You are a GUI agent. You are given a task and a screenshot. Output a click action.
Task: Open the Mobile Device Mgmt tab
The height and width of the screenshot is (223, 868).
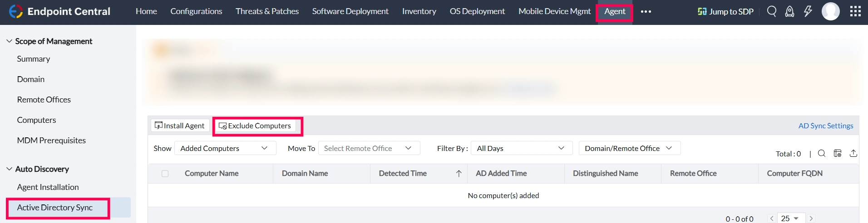click(554, 11)
